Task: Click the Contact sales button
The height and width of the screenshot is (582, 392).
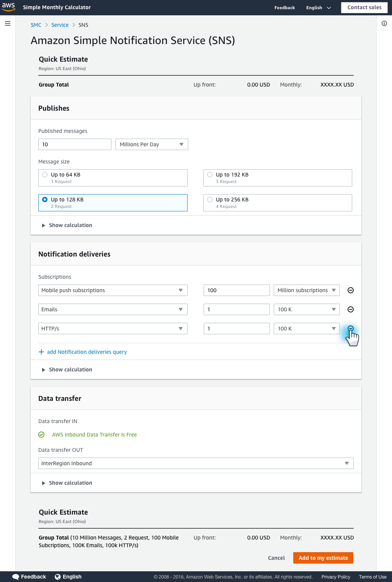Action: pos(364,7)
